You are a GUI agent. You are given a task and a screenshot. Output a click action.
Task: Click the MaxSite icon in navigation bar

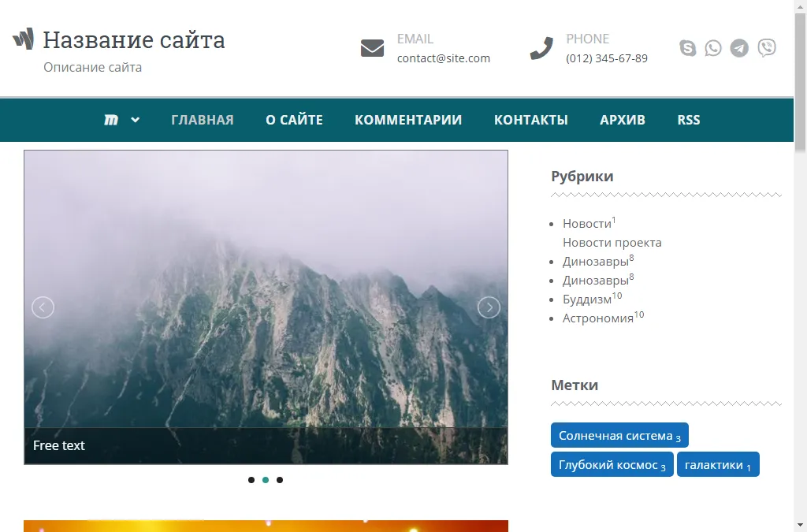(x=111, y=120)
